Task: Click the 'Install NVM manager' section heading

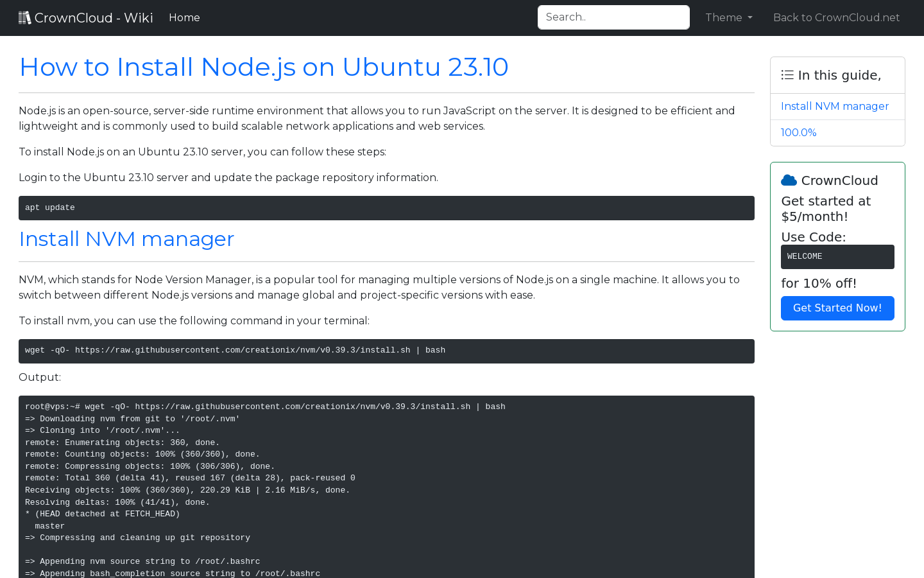Action: pos(126,239)
